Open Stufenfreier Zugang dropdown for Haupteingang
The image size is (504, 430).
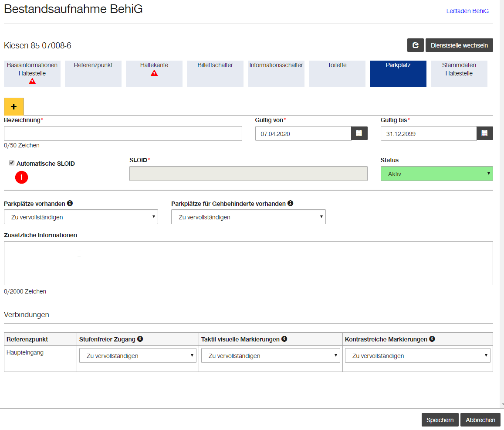(138, 355)
